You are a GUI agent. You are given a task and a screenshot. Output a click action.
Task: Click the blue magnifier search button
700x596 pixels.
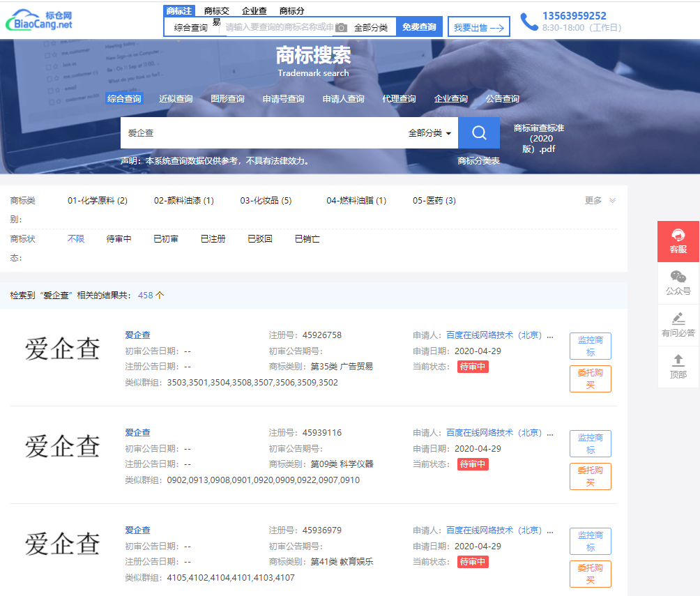point(479,132)
